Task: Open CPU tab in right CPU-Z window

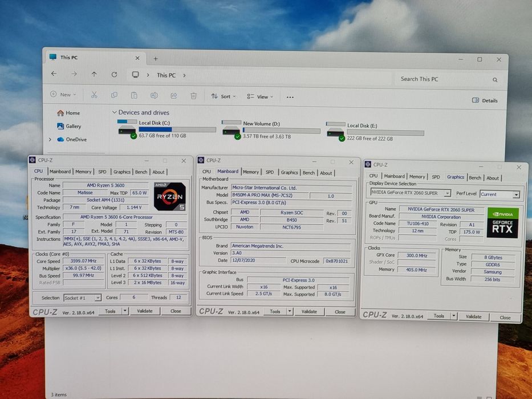Action: click(x=373, y=176)
